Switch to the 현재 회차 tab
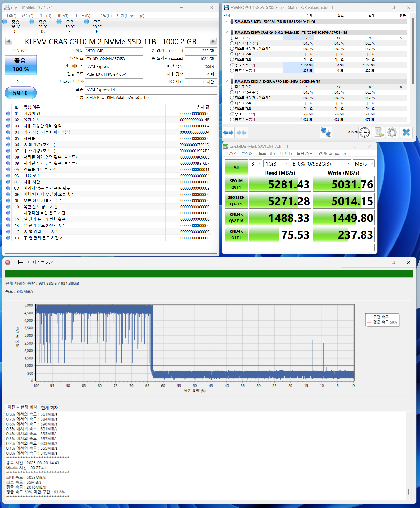420x508 pixels. coord(49,407)
